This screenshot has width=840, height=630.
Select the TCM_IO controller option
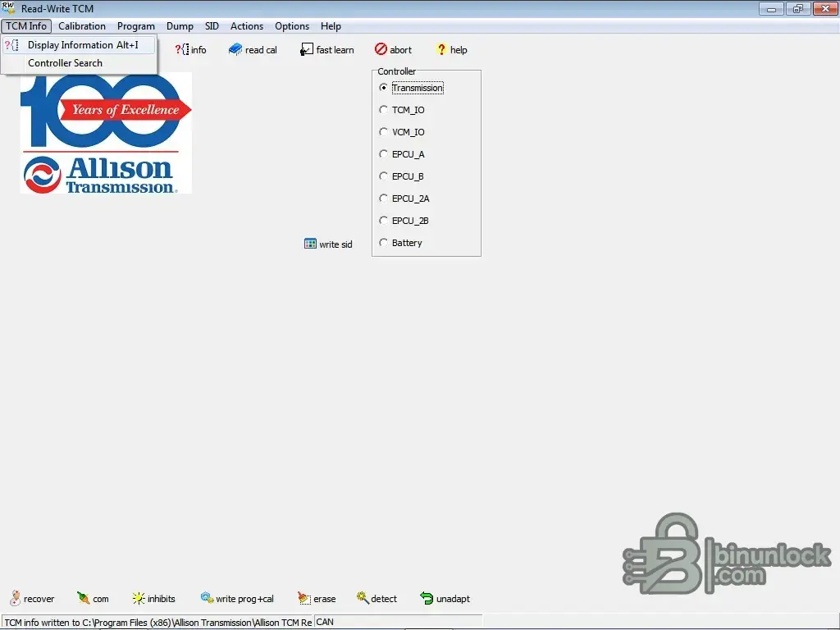click(383, 109)
